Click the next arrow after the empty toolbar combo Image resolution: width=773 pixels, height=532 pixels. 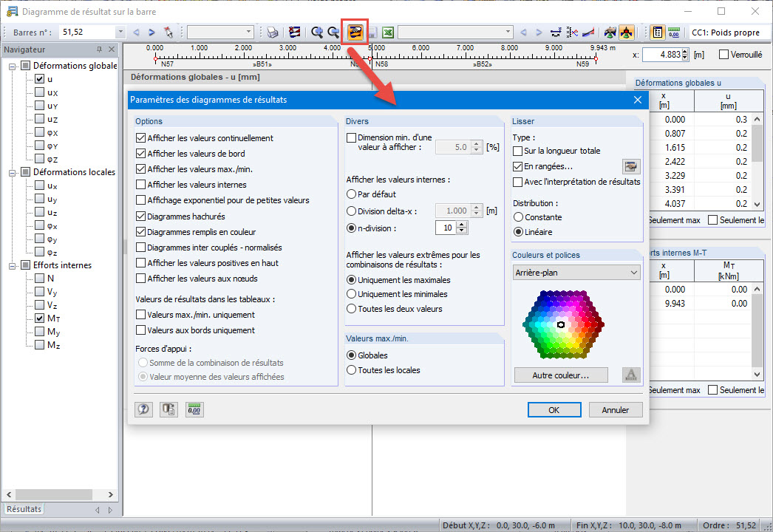[x=539, y=33]
